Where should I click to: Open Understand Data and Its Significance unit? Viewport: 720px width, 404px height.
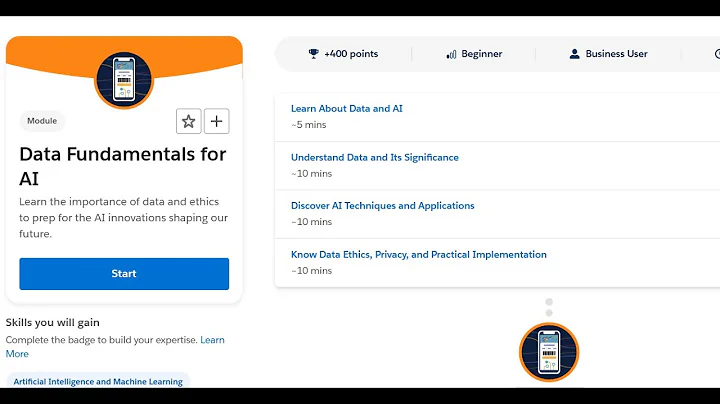pos(375,157)
